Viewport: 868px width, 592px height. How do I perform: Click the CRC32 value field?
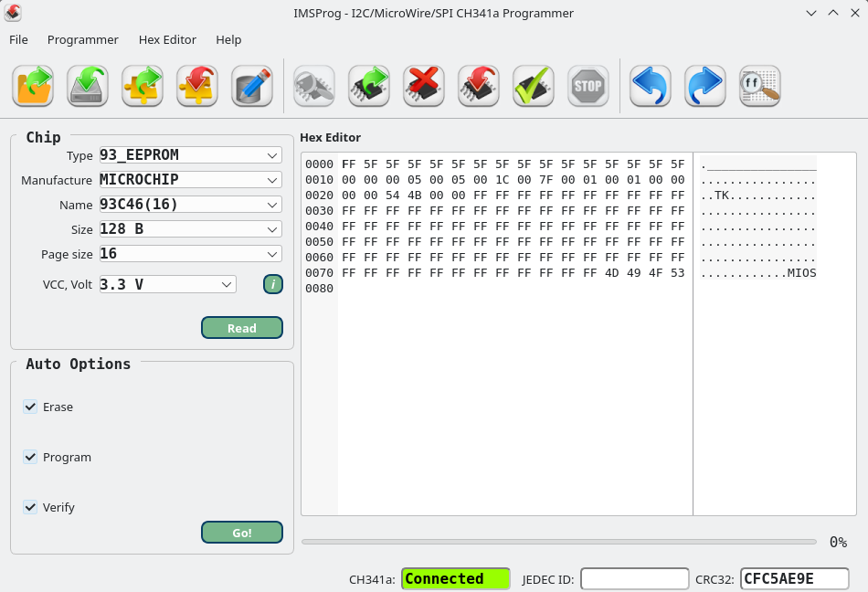pyautogui.click(x=794, y=578)
